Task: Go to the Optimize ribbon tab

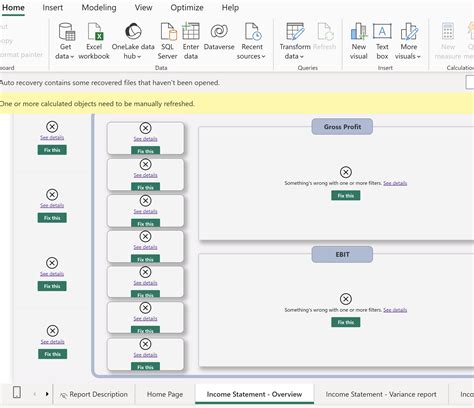Action: pos(187,8)
